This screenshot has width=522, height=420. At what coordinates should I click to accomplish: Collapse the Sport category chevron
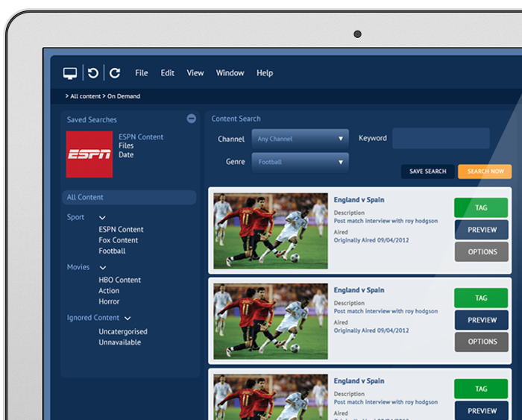[102, 218]
